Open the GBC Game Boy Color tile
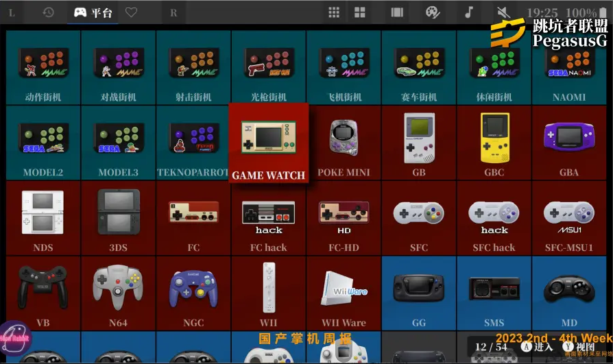The height and width of the screenshot is (364, 613). click(x=494, y=143)
